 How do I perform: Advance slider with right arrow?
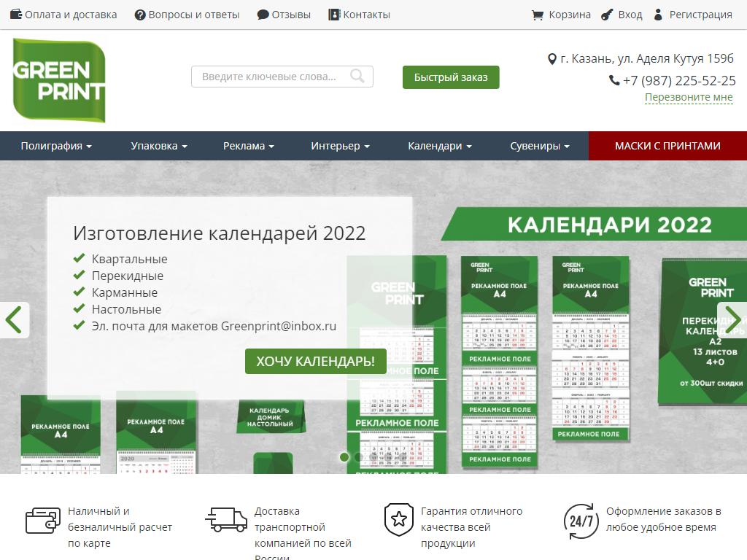click(732, 319)
